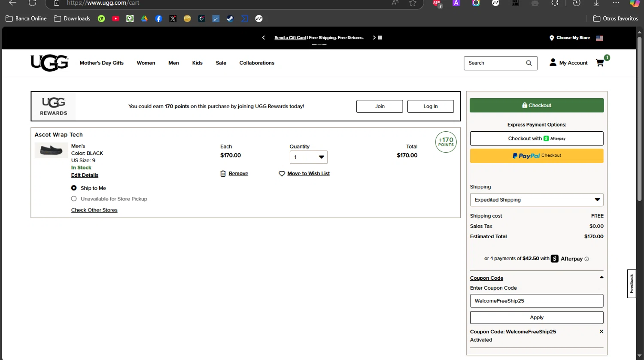Open the Women menu

(146, 63)
